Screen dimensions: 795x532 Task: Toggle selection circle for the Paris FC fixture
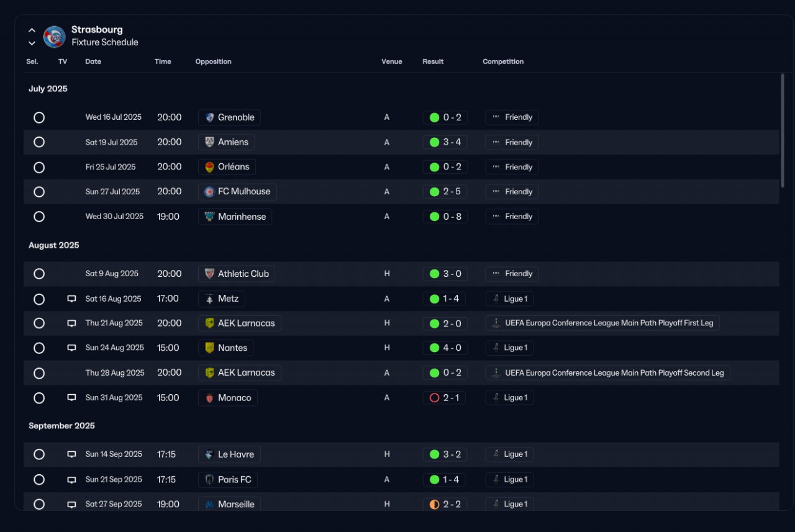click(x=39, y=479)
